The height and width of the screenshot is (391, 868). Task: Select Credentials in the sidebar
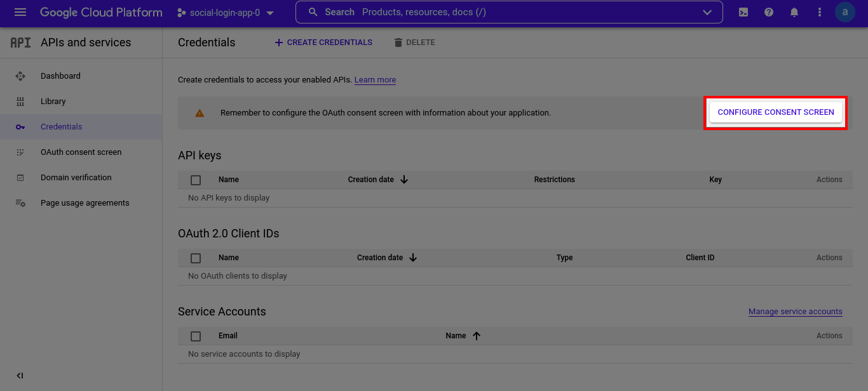coord(81,127)
